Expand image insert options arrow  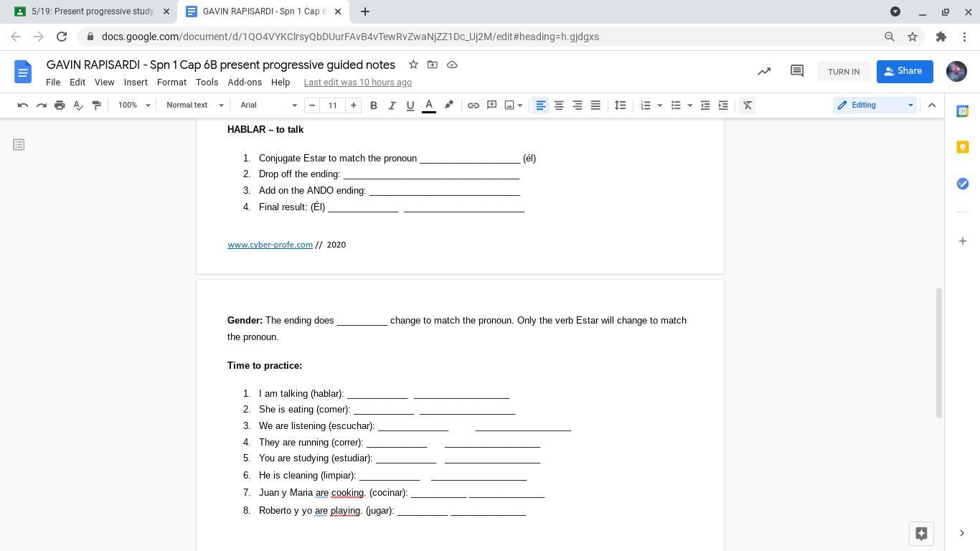[x=520, y=105]
